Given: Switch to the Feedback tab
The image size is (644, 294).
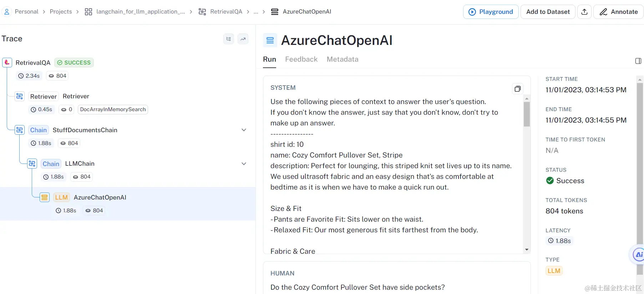Looking at the screenshot, I should (x=301, y=59).
